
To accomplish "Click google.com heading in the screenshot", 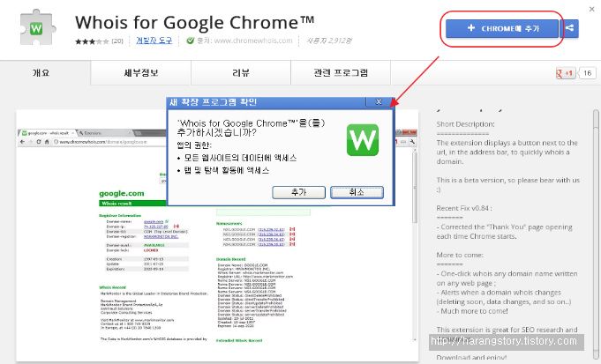I will coord(122,193).
